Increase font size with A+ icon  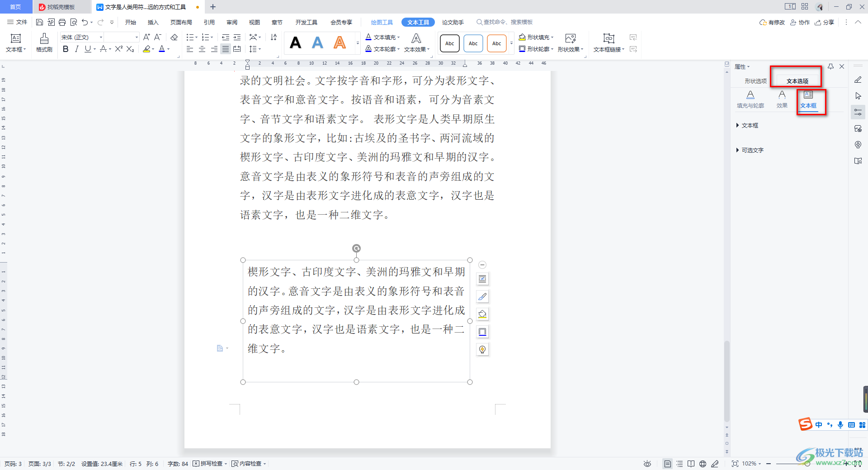(146, 37)
